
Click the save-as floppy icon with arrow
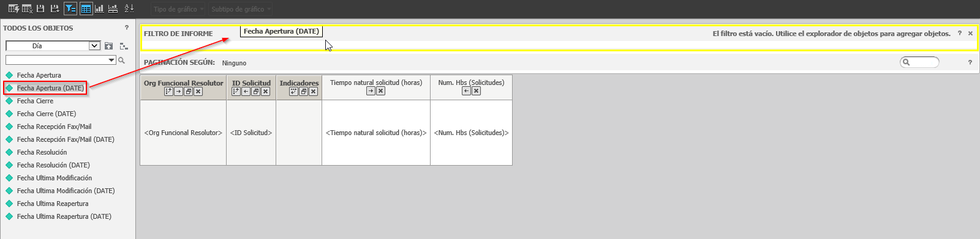(55, 9)
